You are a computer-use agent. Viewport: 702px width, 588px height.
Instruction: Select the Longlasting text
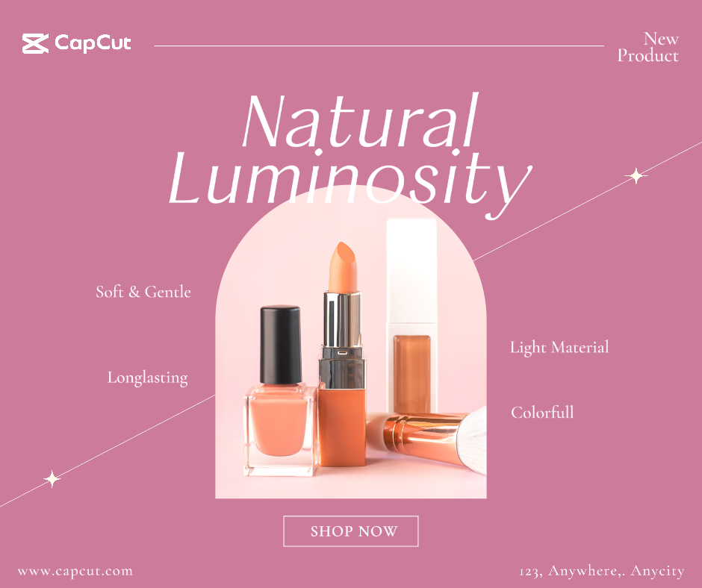[x=147, y=378]
